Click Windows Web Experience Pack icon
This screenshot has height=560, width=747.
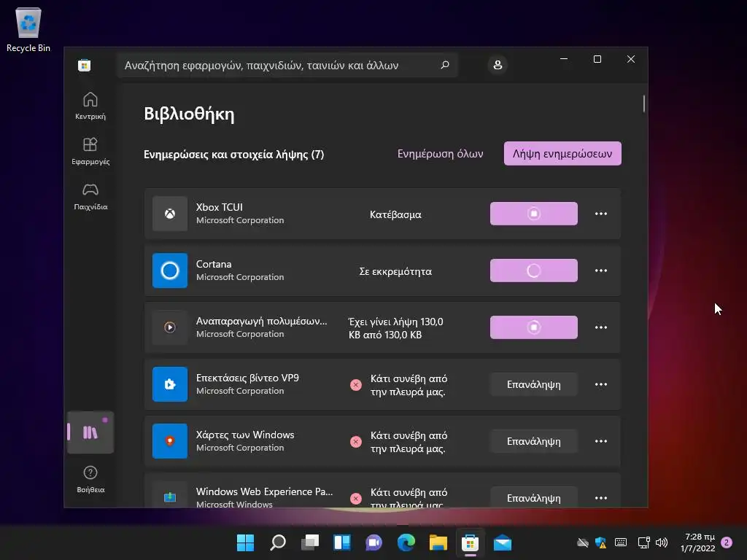click(x=169, y=497)
